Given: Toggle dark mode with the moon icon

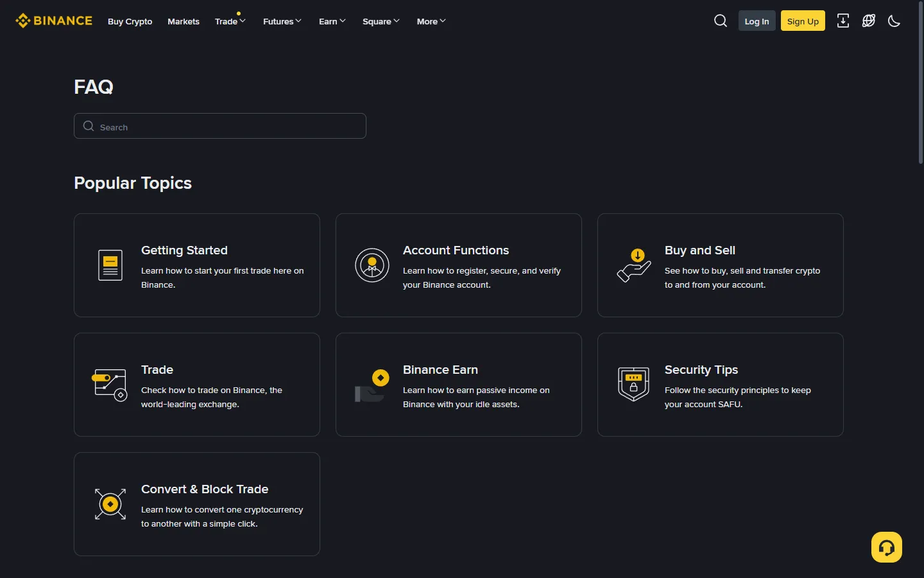Looking at the screenshot, I should tap(894, 21).
